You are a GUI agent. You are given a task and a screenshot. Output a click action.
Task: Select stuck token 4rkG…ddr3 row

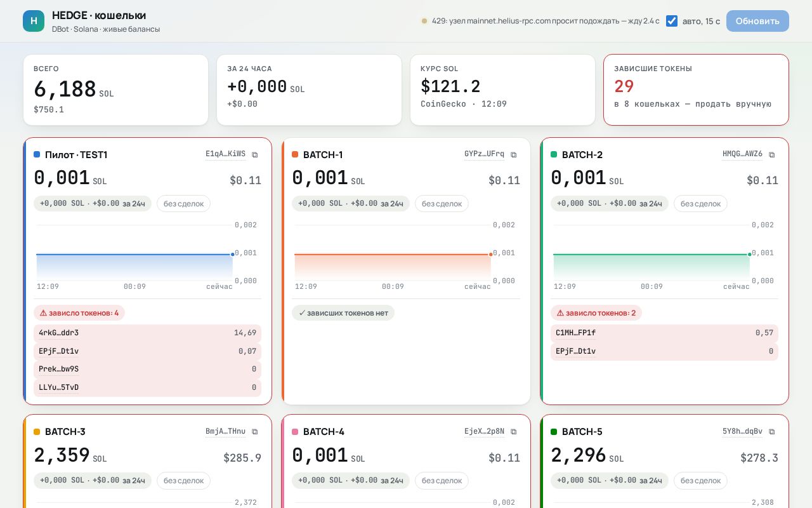tap(147, 333)
